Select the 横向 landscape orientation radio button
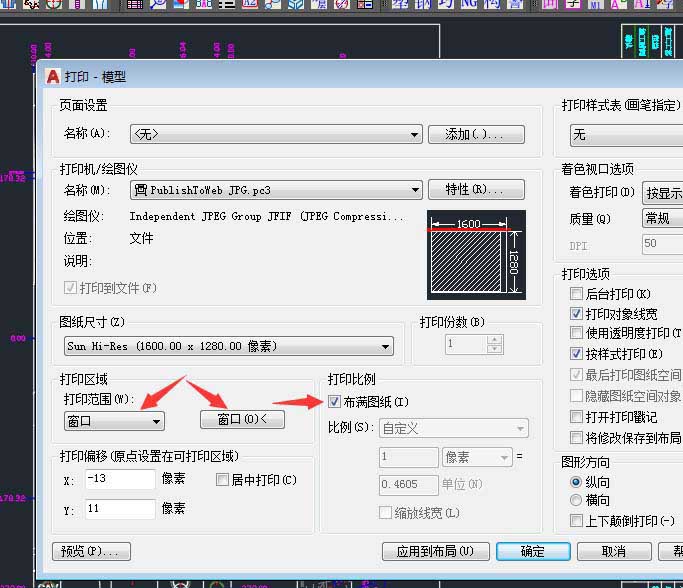Image resolution: width=683 pixels, height=588 pixels. pyautogui.click(x=576, y=500)
